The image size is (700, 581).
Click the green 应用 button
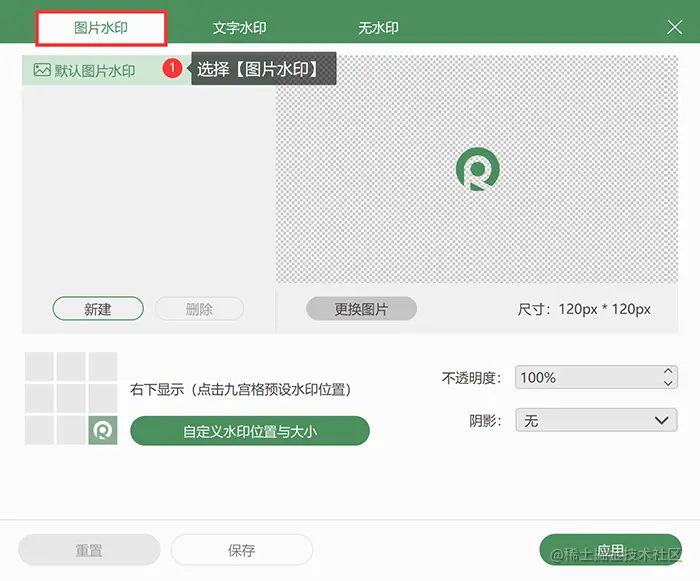tap(610, 550)
